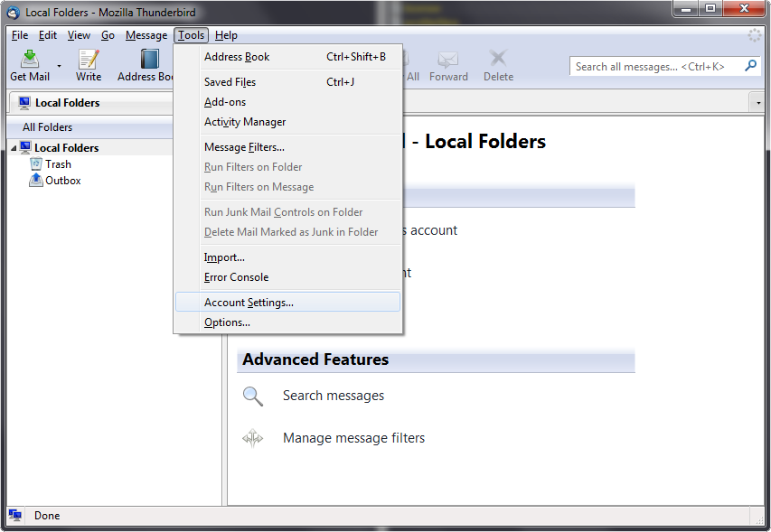Click the Get Mail toolbar icon

[x=30, y=60]
